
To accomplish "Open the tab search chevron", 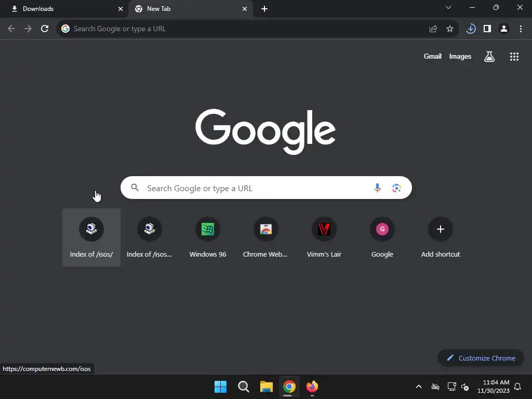I will [448, 7].
